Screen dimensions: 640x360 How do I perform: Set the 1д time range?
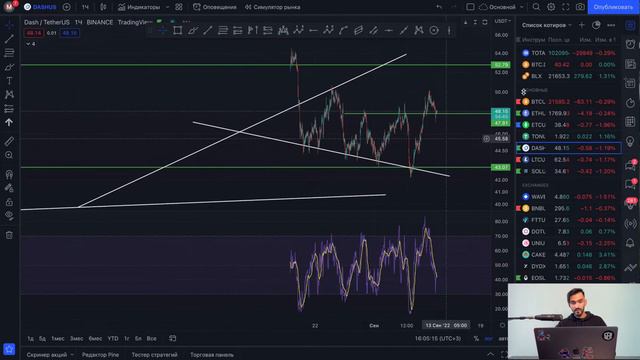point(31,338)
